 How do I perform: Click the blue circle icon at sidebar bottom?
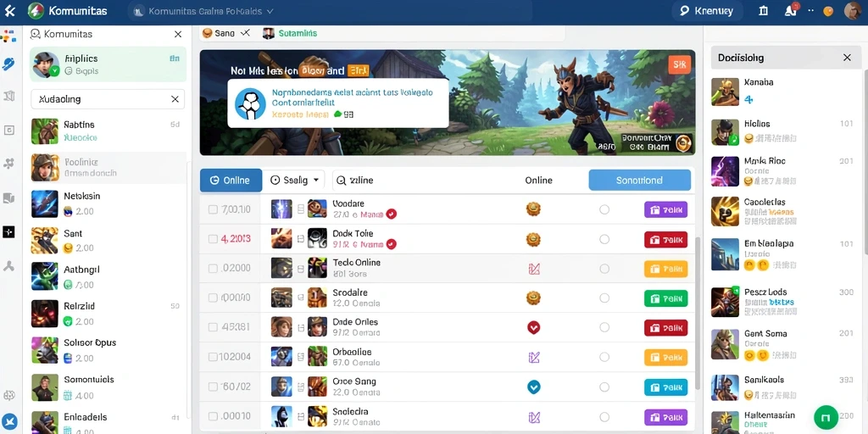click(x=9, y=421)
